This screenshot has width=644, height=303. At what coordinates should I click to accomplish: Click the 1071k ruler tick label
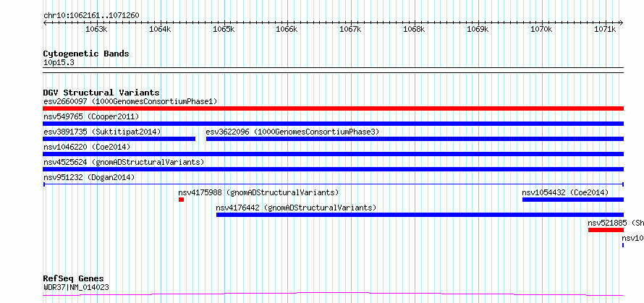tap(605, 30)
